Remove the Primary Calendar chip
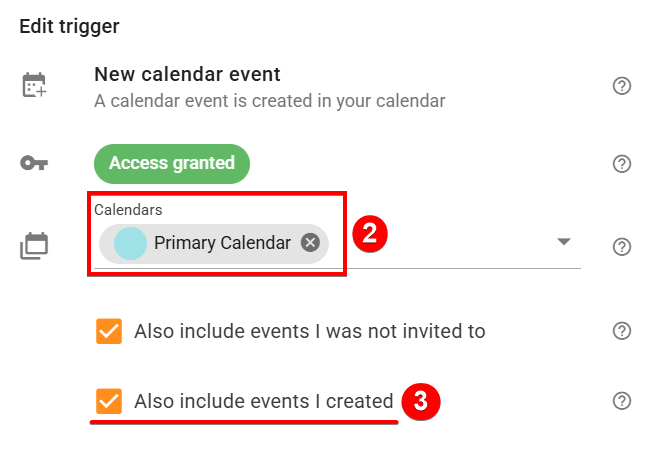Viewport: 659px width, 458px height. coord(310,243)
